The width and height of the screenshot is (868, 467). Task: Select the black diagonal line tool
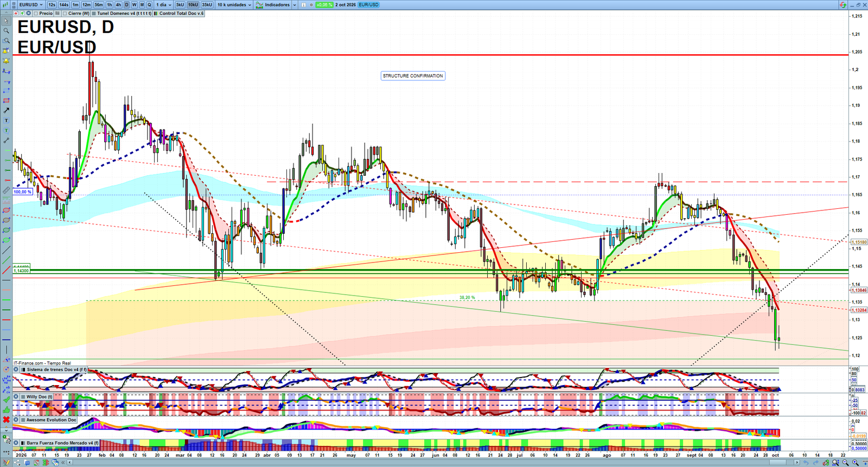click(x=7, y=250)
